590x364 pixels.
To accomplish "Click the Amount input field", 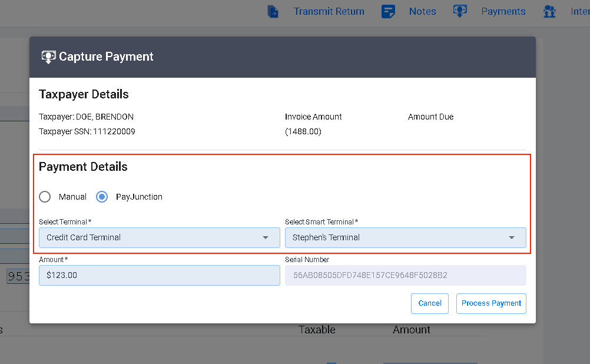I will pyautogui.click(x=160, y=275).
